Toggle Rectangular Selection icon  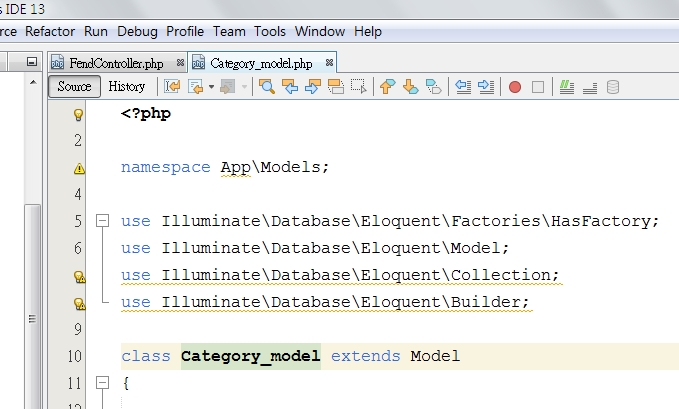359,87
